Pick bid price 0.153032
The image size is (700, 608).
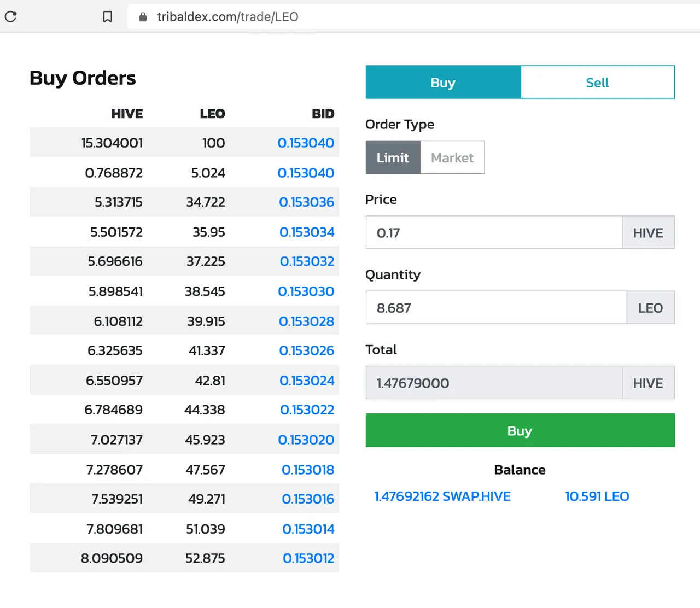(x=307, y=261)
